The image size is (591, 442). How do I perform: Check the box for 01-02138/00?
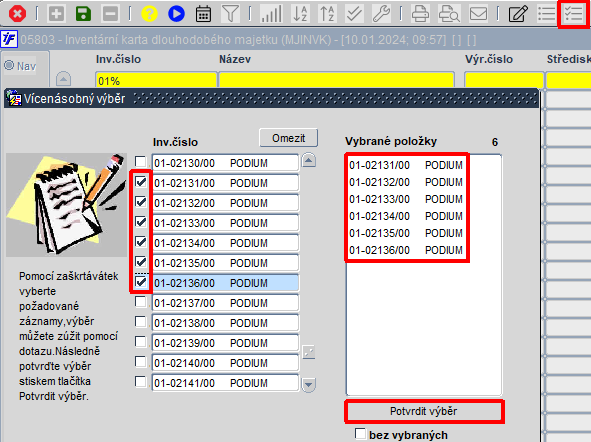[x=141, y=322]
